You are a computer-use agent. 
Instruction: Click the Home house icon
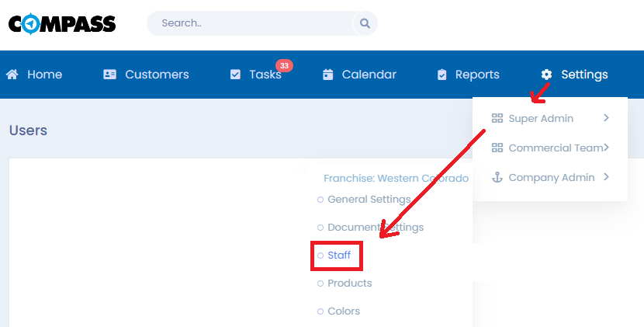click(12, 75)
